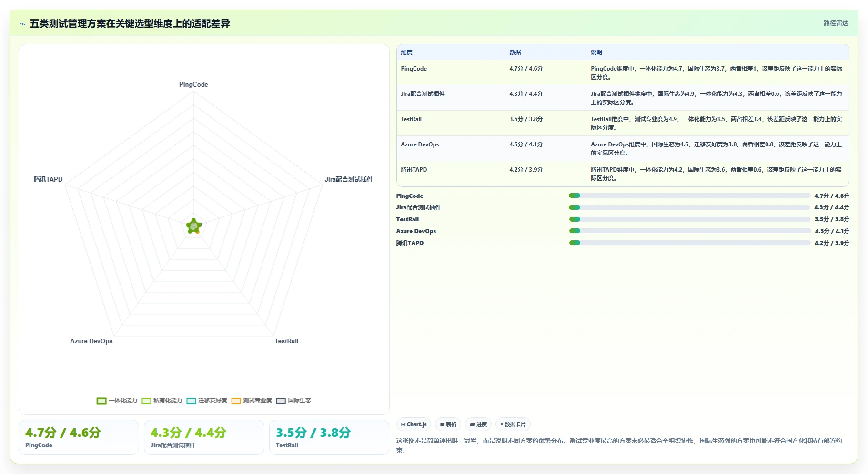Click the 数据 column header
The image size is (868, 474).
(x=515, y=52)
